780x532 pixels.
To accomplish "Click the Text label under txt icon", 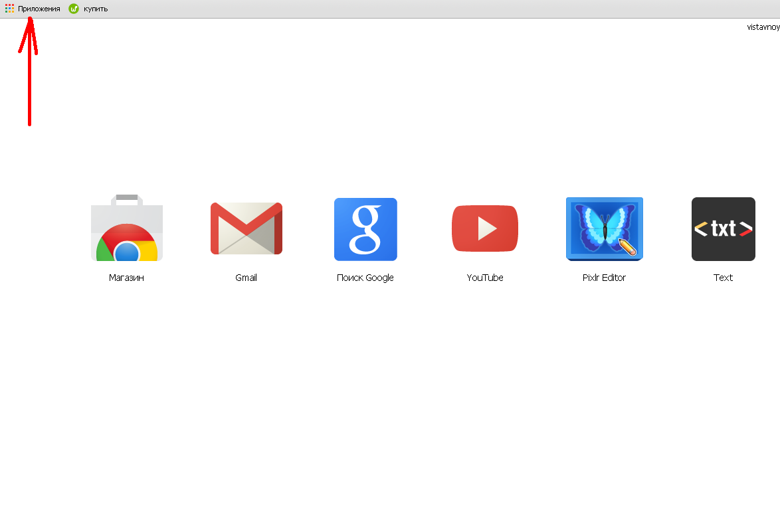I will click(x=723, y=278).
